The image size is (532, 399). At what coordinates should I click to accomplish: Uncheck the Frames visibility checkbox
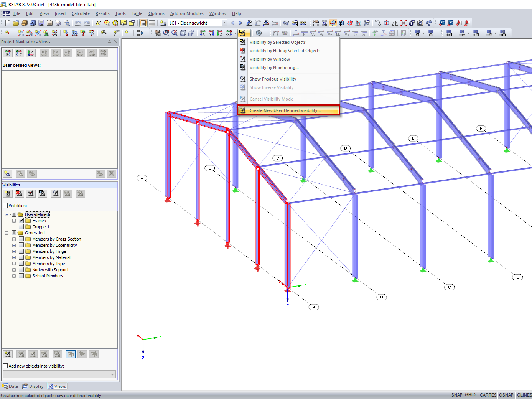pyautogui.click(x=21, y=221)
